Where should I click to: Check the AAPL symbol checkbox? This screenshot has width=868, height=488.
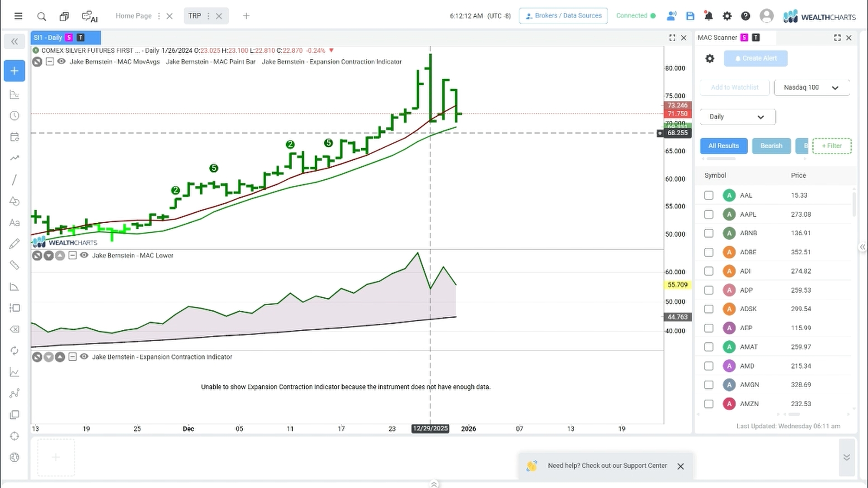pyautogui.click(x=708, y=214)
